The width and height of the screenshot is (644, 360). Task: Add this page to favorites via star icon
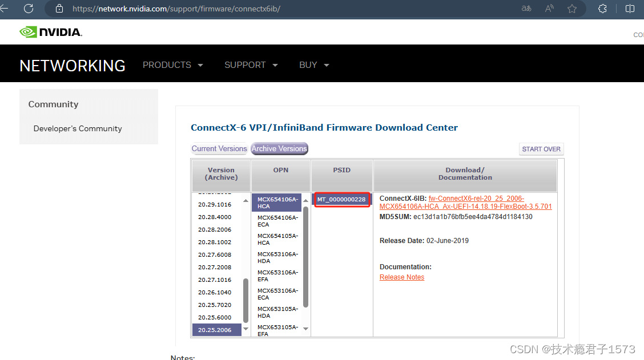click(x=572, y=9)
